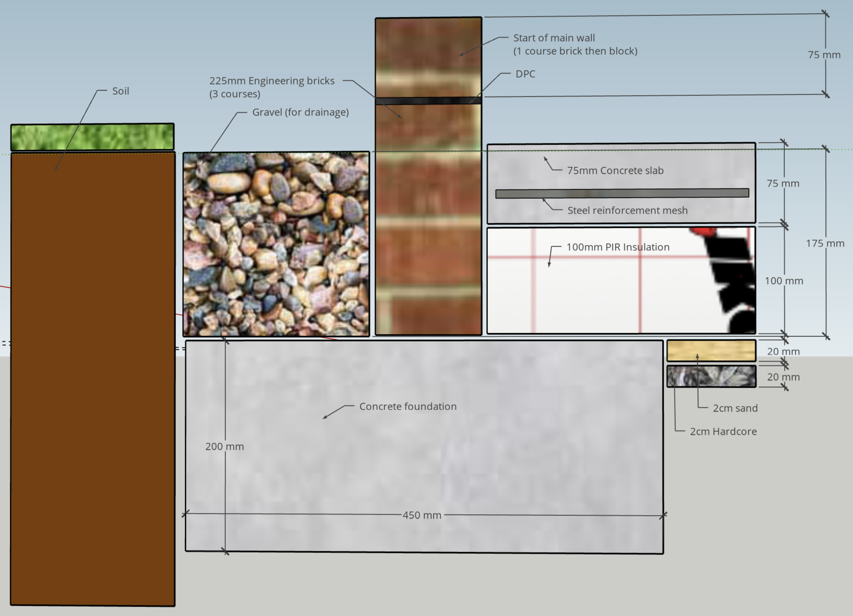The width and height of the screenshot is (853, 616).
Task: Select the '2cm Hardcore' callout
Action: pyautogui.click(x=723, y=432)
